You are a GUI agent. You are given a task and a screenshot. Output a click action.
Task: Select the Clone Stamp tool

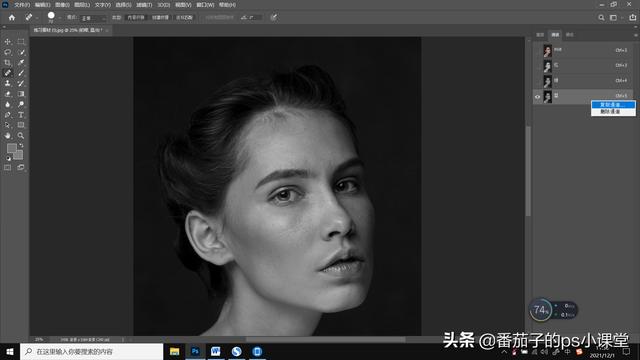click(7, 83)
